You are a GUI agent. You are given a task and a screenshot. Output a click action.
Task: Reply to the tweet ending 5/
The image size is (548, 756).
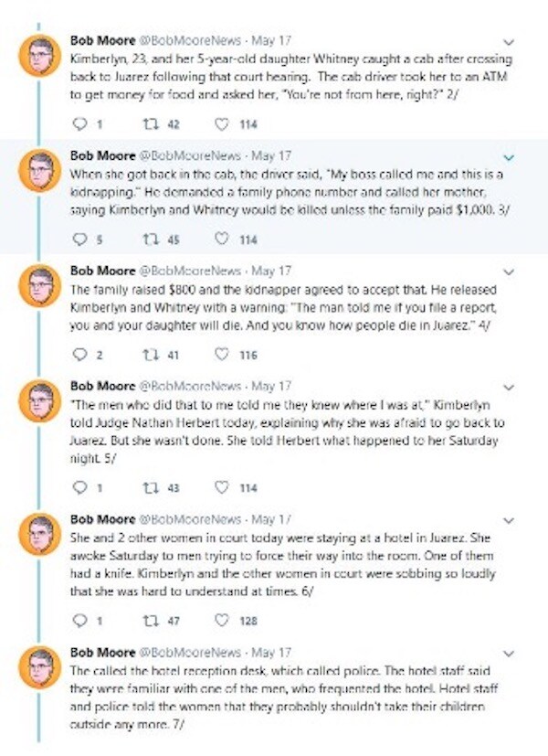click(79, 487)
